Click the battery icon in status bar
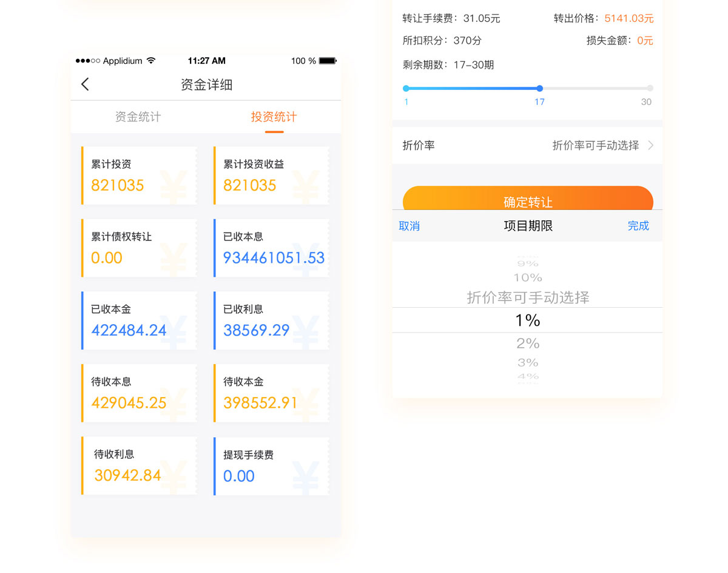The image size is (728, 573). tap(328, 61)
